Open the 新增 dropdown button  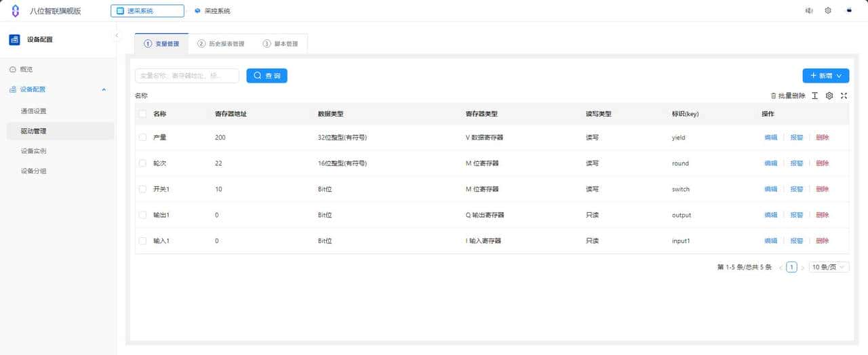pyautogui.click(x=825, y=76)
